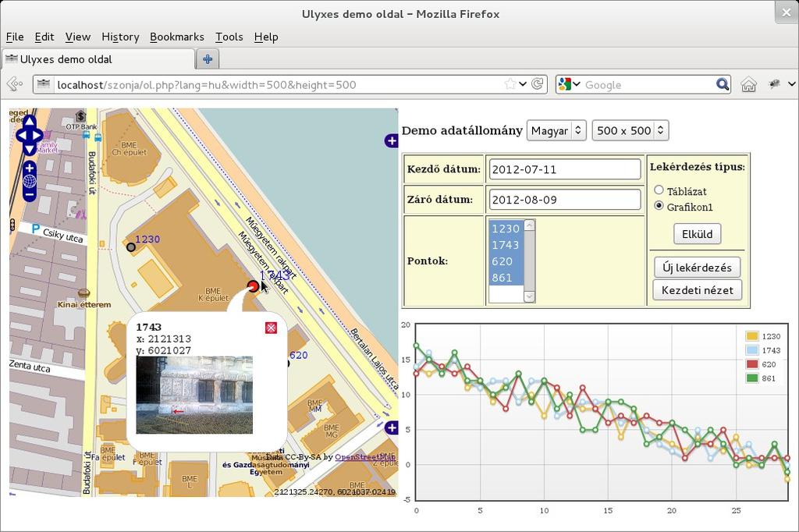Run search with the magnifier icon
The image size is (799, 532).
(x=722, y=84)
